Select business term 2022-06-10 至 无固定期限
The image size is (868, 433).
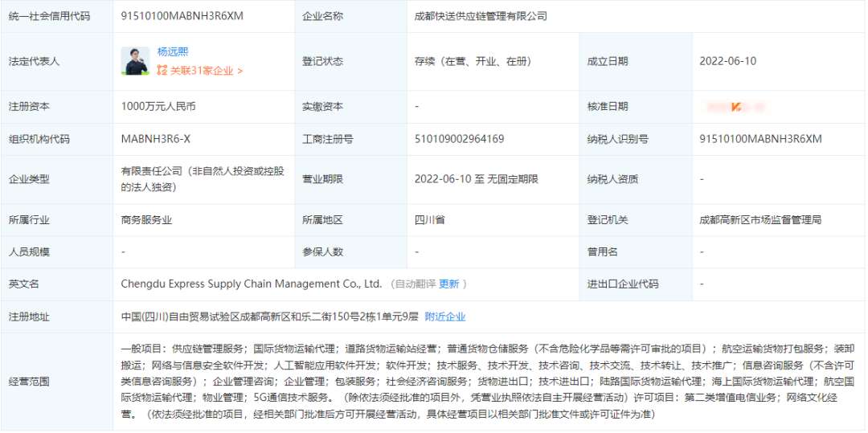(476, 179)
